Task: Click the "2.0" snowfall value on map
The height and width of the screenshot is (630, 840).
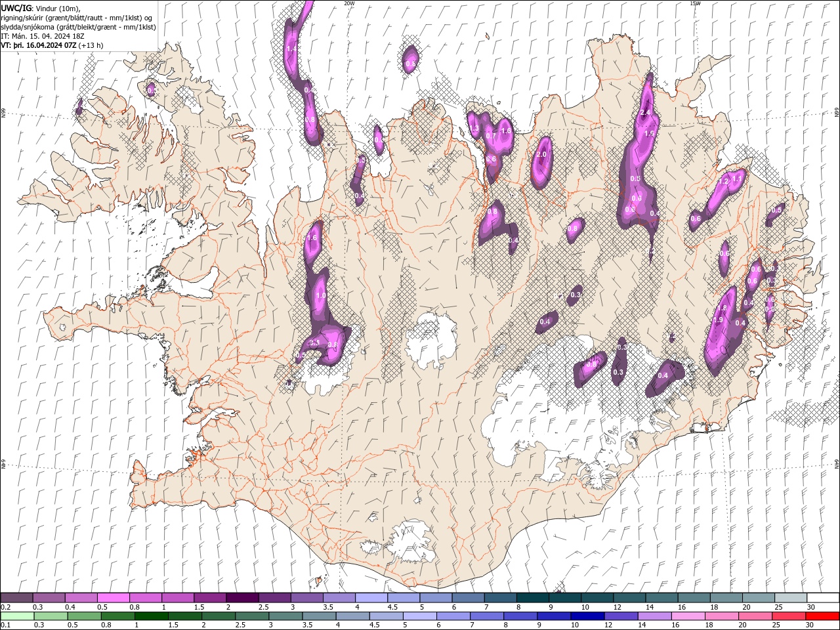Action: click(541, 154)
